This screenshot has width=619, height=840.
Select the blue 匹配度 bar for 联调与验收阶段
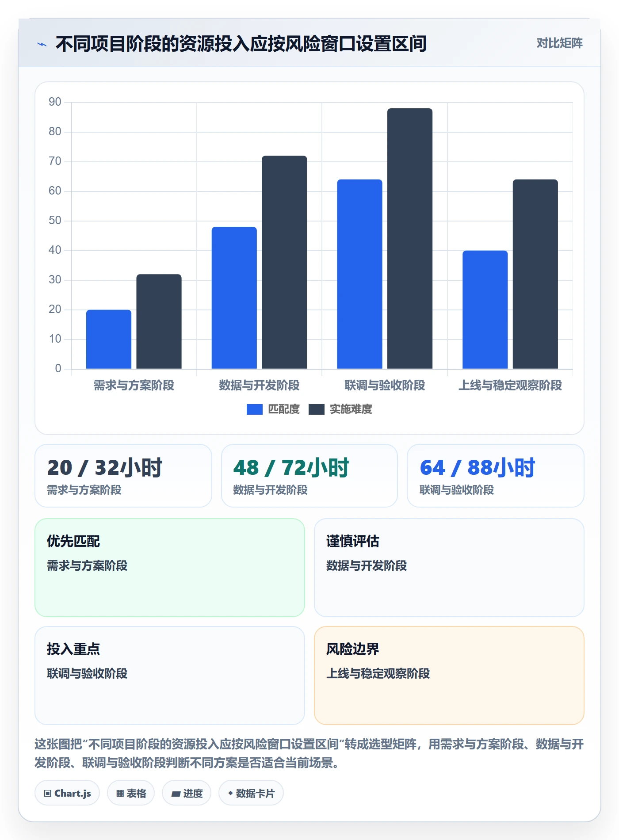(x=359, y=274)
